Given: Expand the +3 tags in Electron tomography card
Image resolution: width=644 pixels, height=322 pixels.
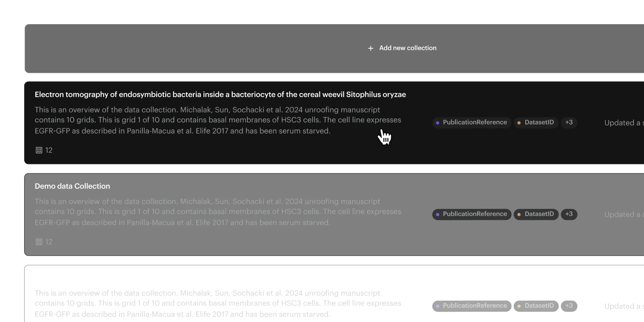Looking at the screenshot, I should tap(569, 122).
